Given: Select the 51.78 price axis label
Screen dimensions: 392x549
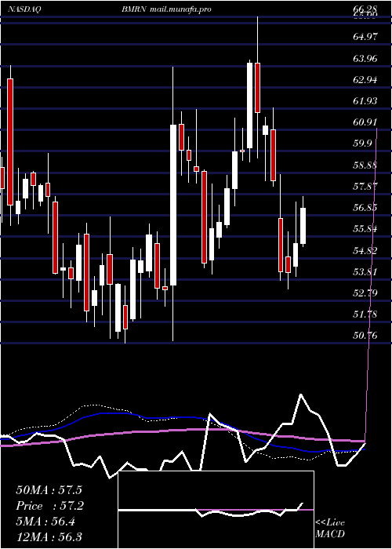Looking at the screenshot, I should pos(365,314).
